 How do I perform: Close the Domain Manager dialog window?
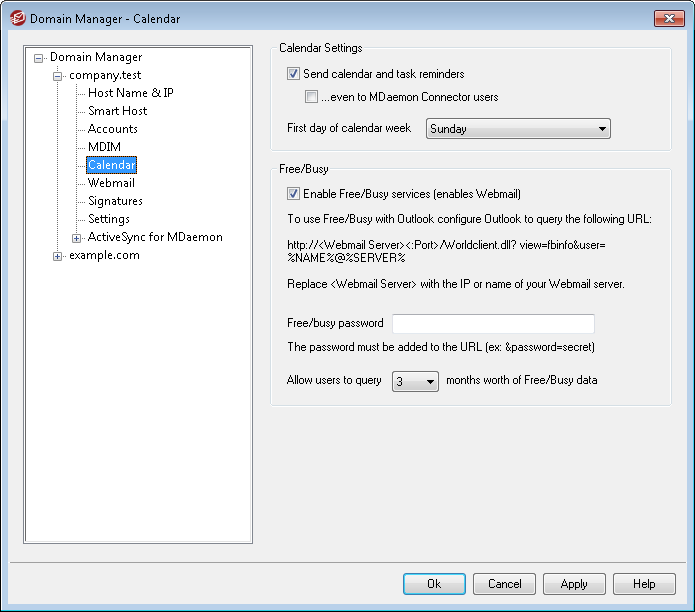coord(669,18)
